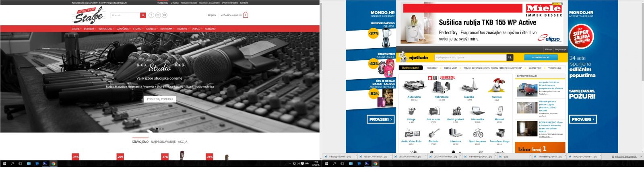Open Usluge category icon
The height and width of the screenshot is (181, 644).
411,111
